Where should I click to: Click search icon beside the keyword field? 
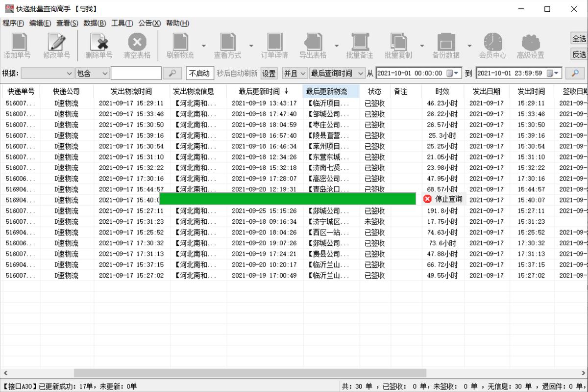172,73
